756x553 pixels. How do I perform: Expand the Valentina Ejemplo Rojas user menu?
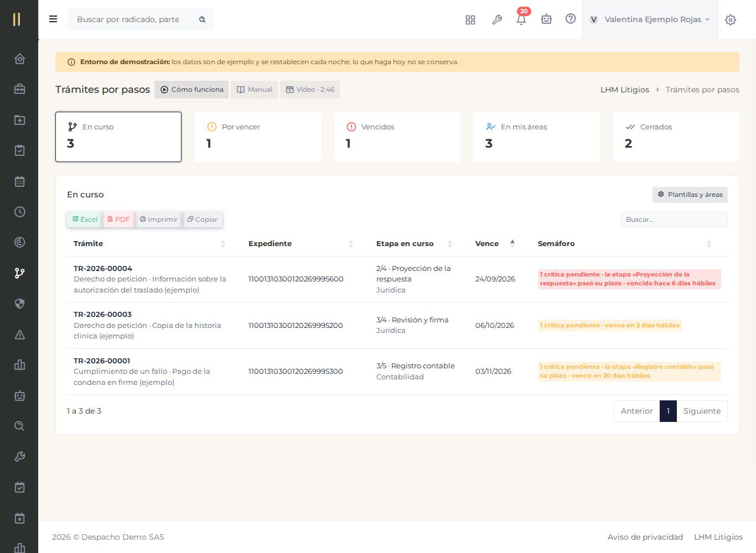tap(650, 19)
